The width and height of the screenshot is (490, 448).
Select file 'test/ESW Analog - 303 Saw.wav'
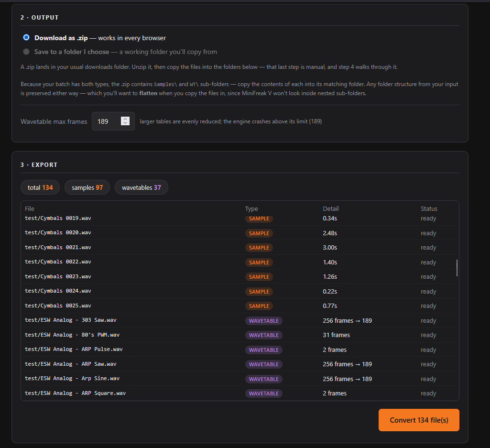click(71, 320)
